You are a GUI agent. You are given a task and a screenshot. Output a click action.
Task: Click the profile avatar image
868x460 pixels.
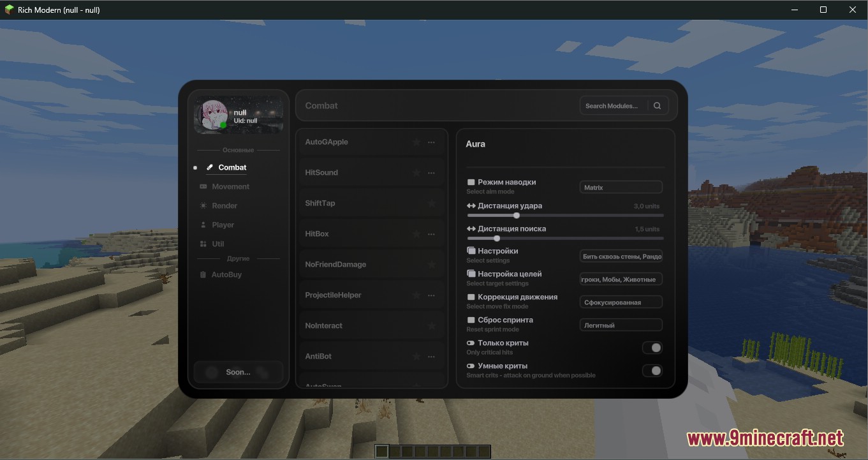click(211, 115)
